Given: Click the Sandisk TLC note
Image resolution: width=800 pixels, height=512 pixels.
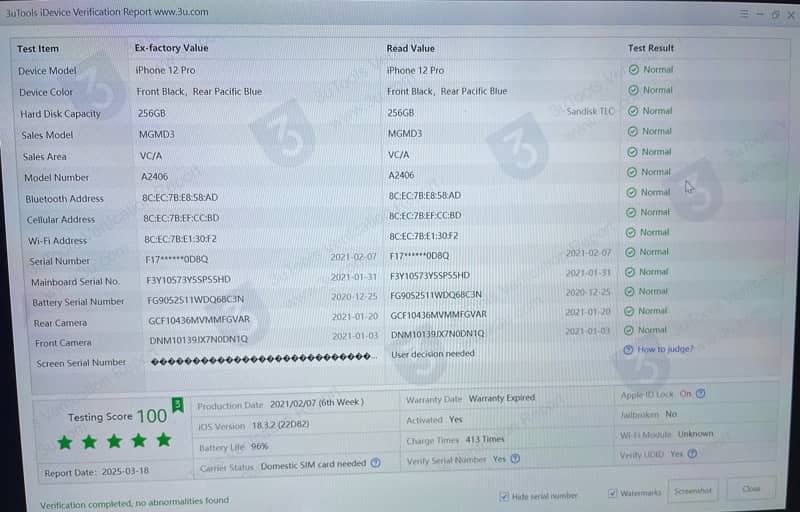Looking at the screenshot, I should 590,111.
